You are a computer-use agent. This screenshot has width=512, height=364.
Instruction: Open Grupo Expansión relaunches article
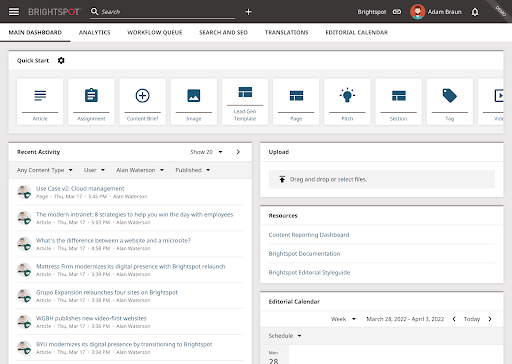click(x=107, y=293)
